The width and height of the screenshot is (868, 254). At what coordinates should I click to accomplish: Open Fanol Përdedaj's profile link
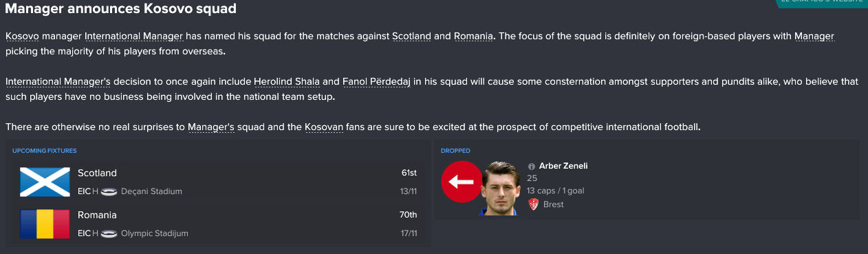click(x=376, y=82)
